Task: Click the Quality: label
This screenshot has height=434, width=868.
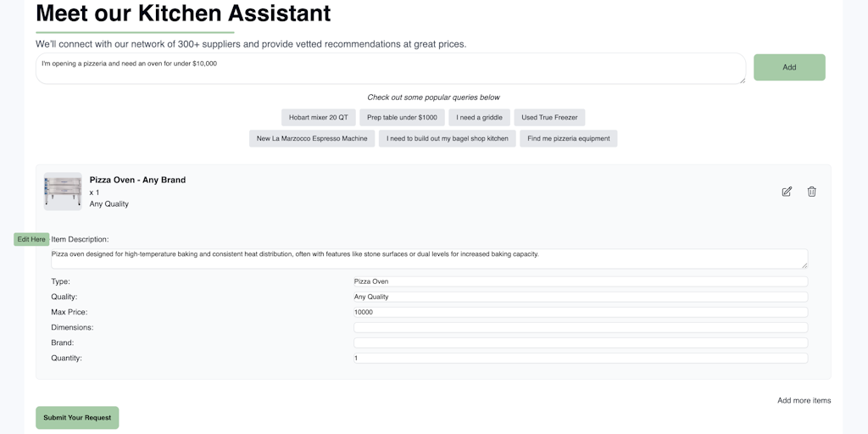Action: click(x=64, y=297)
